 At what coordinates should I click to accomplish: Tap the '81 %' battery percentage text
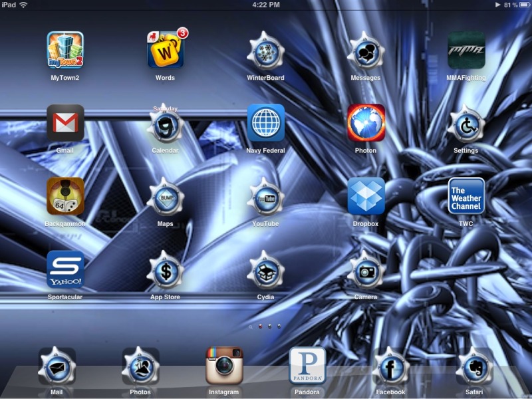tap(511, 5)
